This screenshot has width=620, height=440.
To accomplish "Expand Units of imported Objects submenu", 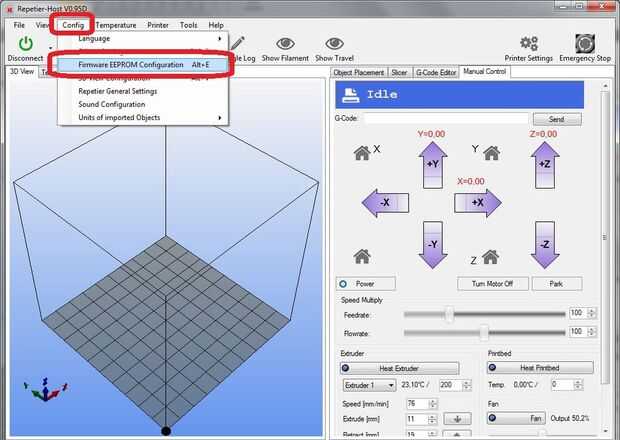I will click(x=142, y=117).
